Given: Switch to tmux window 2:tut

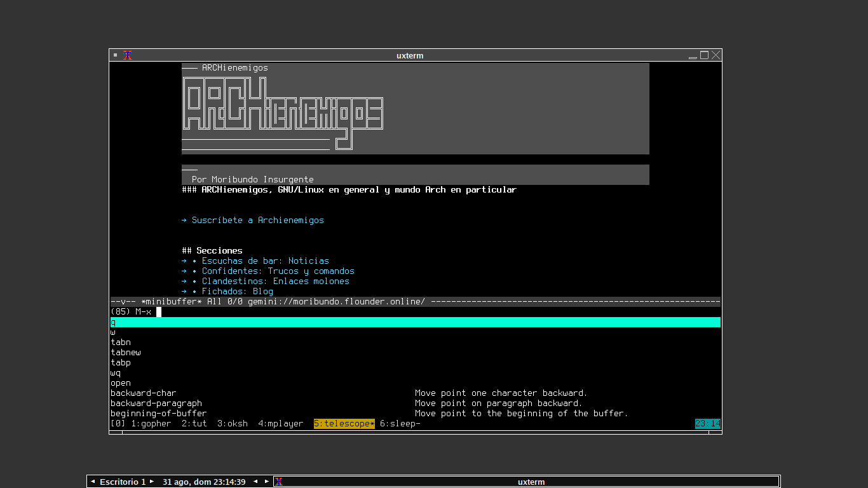Looking at the screenshot, I should pyautogui.click(x=194, y=424).
